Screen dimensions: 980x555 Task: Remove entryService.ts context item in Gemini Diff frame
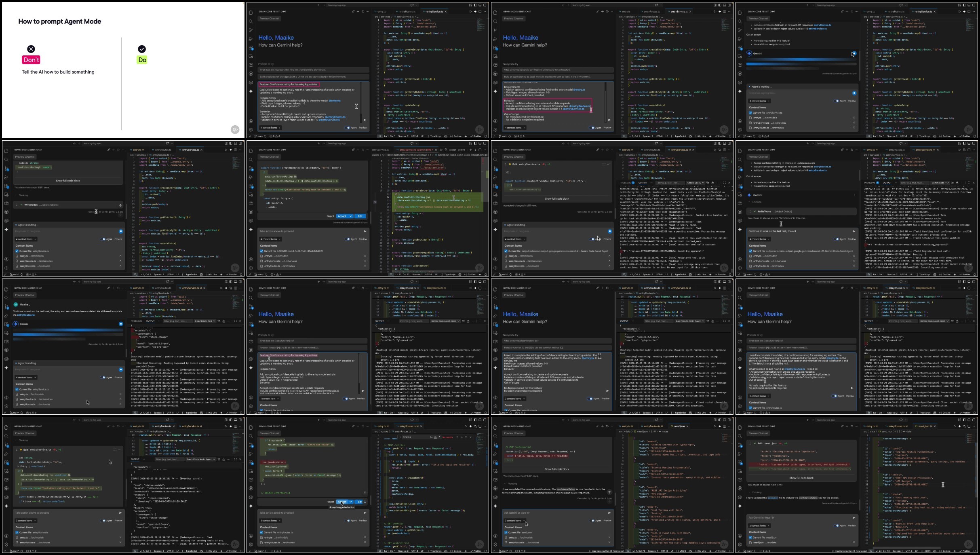[x=365, y=261]
